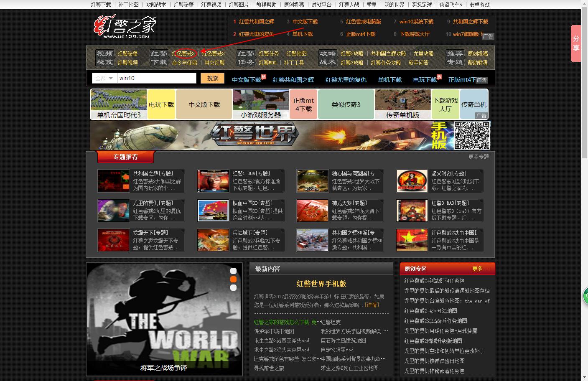Open the 共和国之辉攻略 link
The image size is (588, 381).
coord(388,53)
